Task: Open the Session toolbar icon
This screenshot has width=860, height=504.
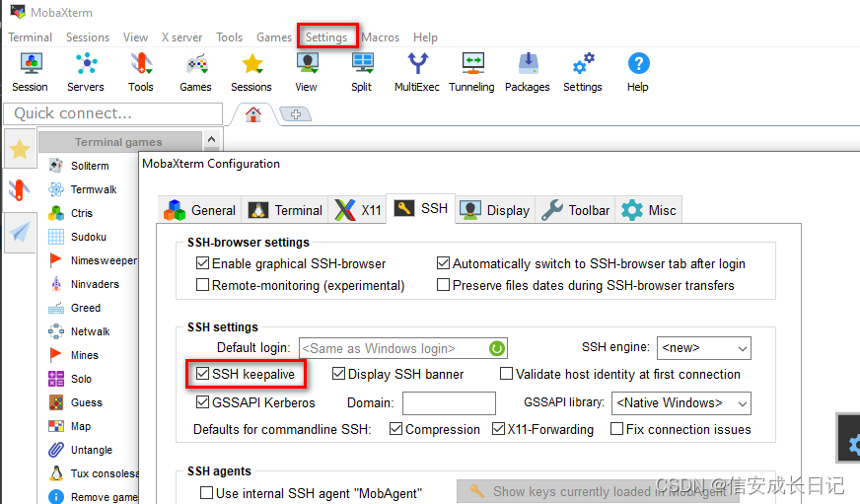Action: pos(31,72)
